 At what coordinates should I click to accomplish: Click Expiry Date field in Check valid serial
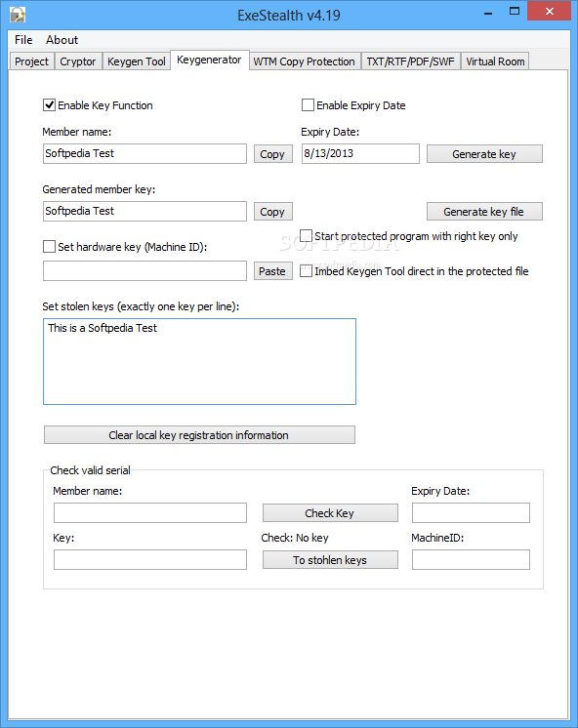pos(471,513)
